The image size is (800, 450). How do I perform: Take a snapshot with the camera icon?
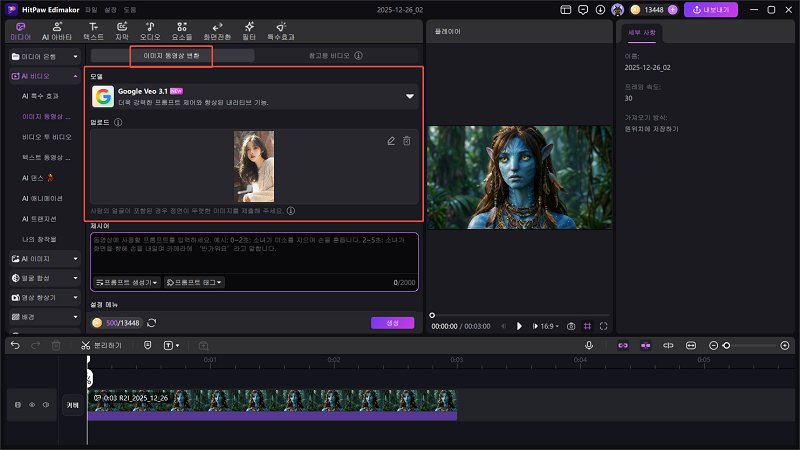[570, 326]
